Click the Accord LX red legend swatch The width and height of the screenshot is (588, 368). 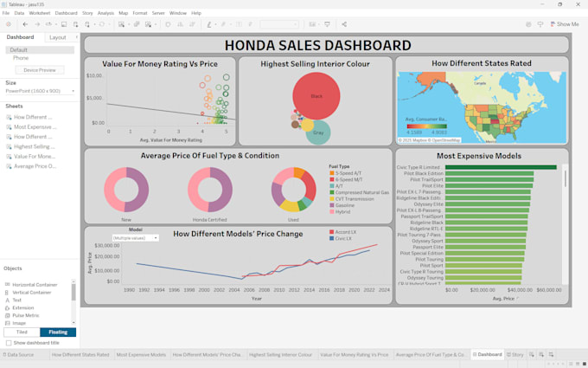[331, 232]
